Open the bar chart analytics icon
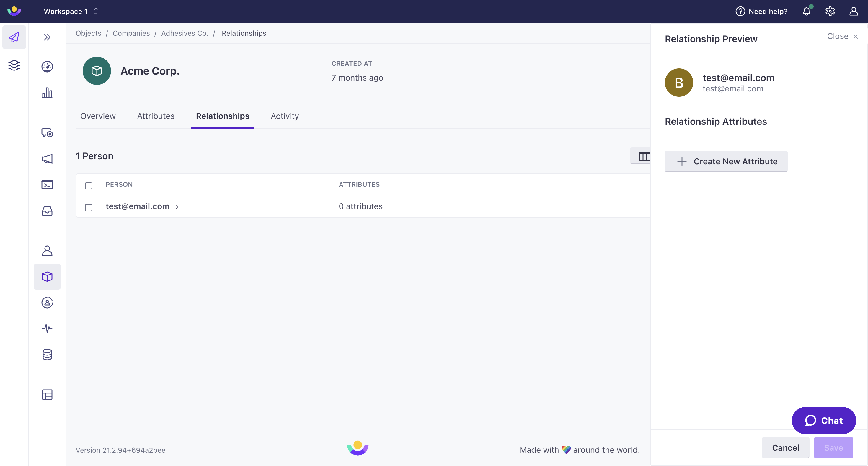The width and height of the screenshot is (868, 466). (47, 93)
